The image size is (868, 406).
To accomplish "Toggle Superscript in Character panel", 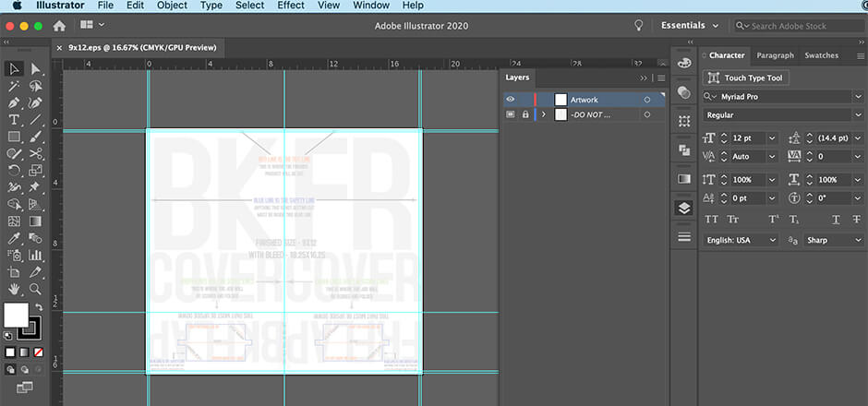I will [x=774, y=219].
